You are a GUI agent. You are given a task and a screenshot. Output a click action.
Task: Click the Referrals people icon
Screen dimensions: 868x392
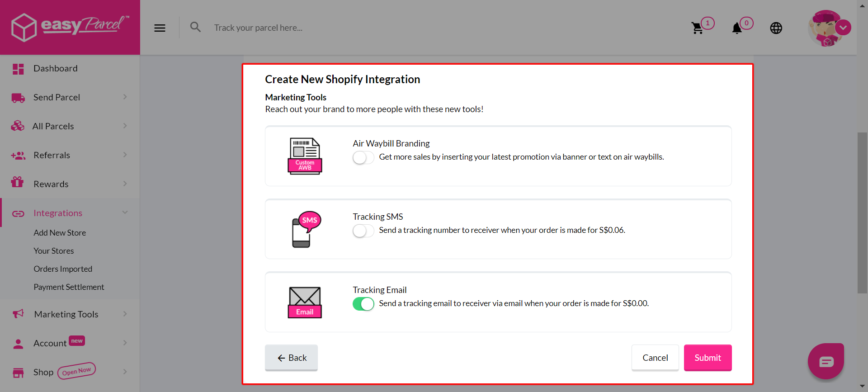18,156
